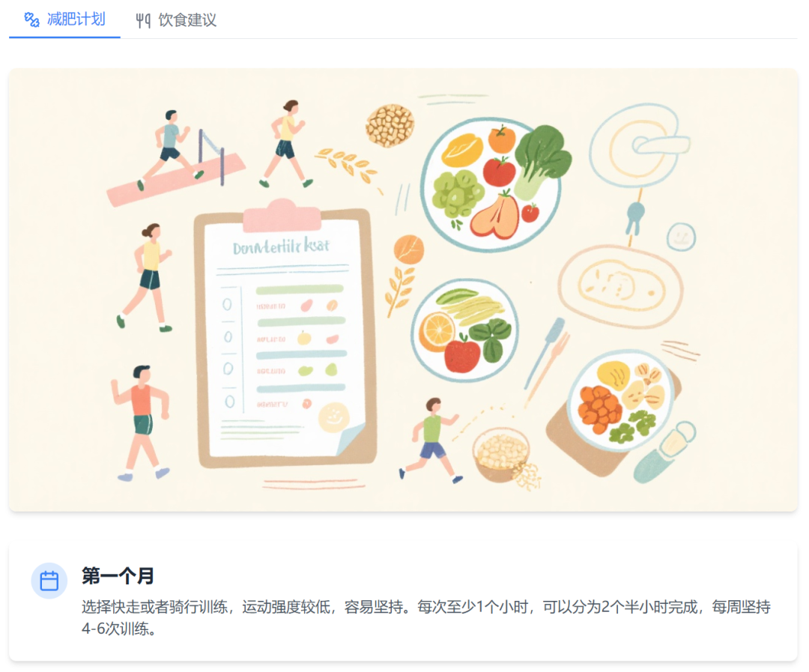
Task: Click the mortar and pestle outline drawing
Action: [x=639, y=145]
